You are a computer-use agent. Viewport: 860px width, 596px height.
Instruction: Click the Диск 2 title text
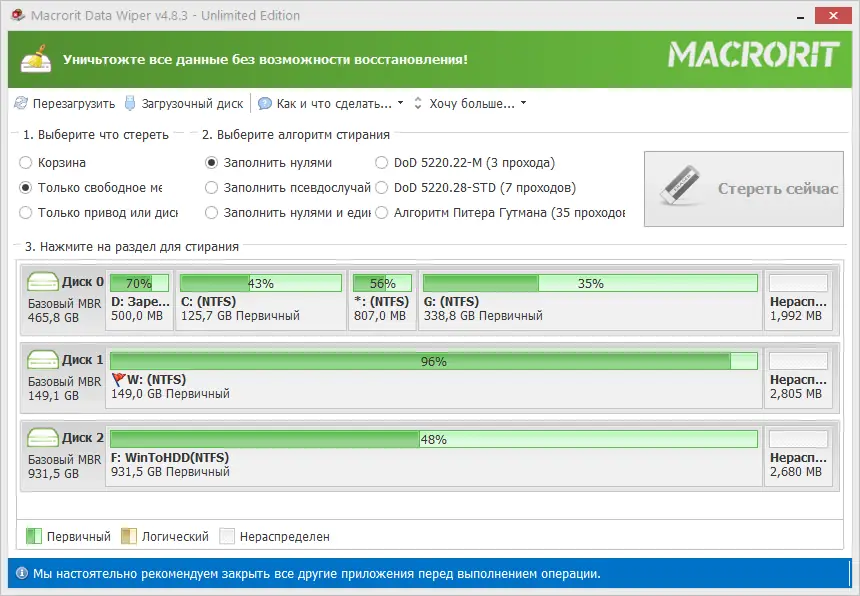click(x=82, y=438)
